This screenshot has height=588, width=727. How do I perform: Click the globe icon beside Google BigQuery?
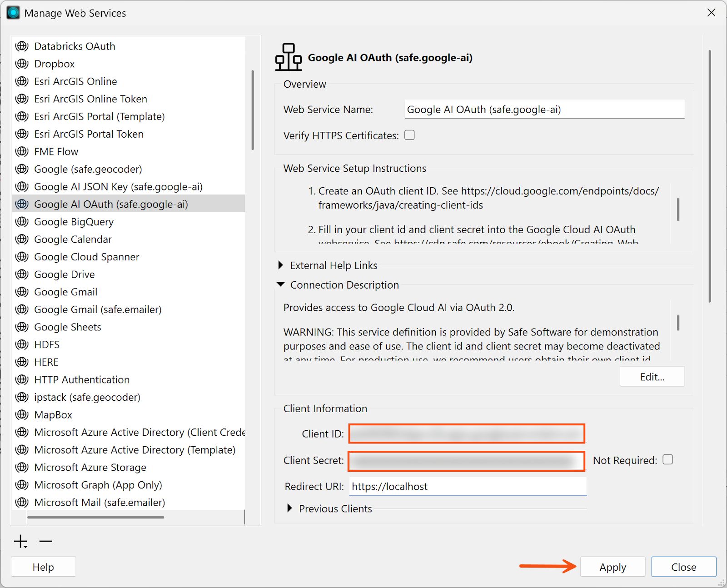(22, 222)
